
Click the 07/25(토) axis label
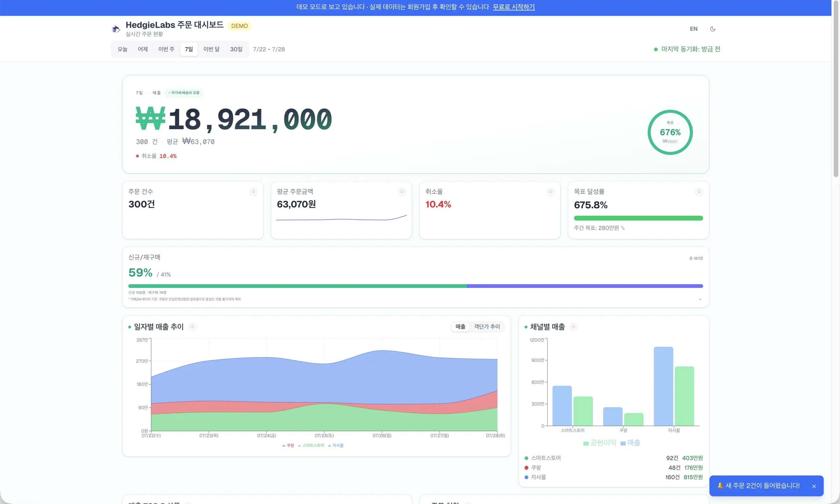[x=324, y=435]
